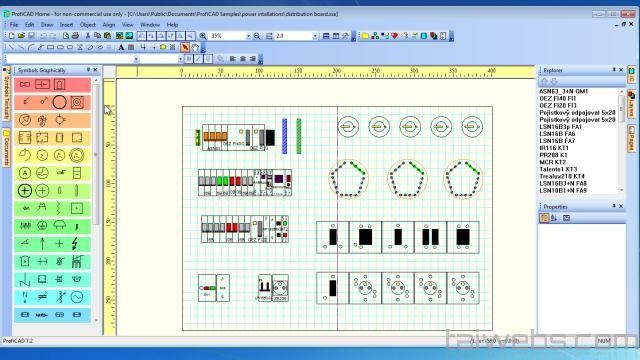Pin the Symbols Graphically panel
Viewport: 640px width, 360px height.
(88, 70)
